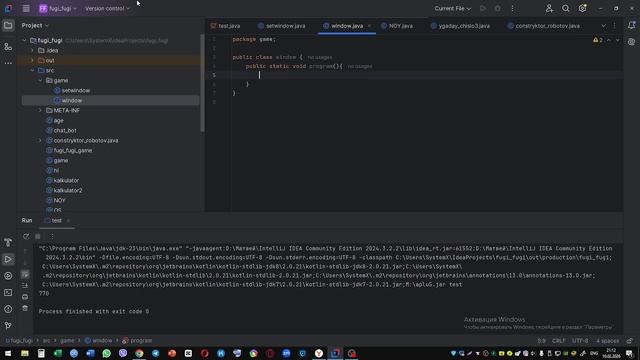Image resolution: width=640 pixels, height=360 pixels.
Task: Stop the running process
Action: (38, 236)
